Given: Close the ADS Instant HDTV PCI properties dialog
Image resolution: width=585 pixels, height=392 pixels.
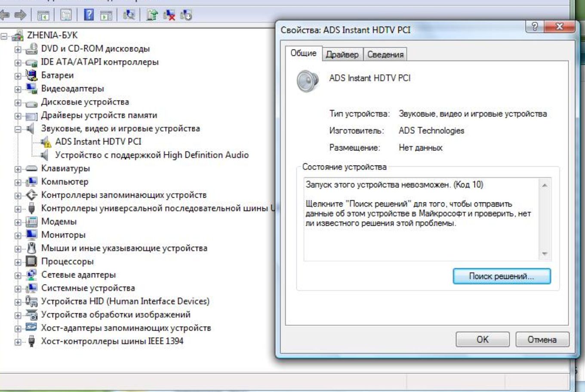Looking at the screenshot, I should click(x=559, y=27).
